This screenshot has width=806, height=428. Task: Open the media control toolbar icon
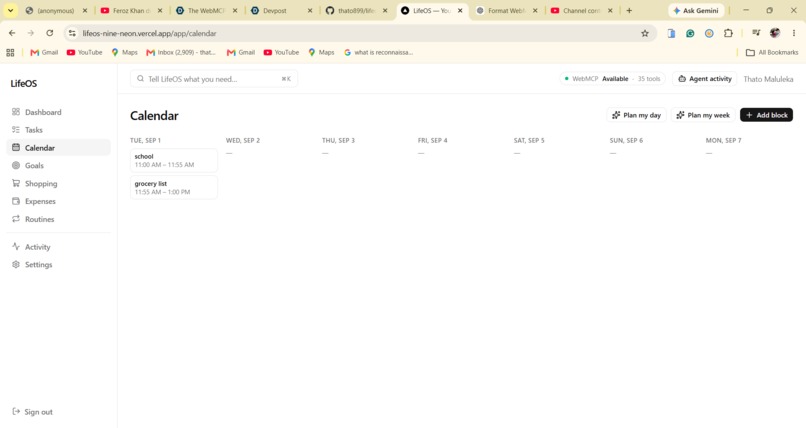(756, 33)
